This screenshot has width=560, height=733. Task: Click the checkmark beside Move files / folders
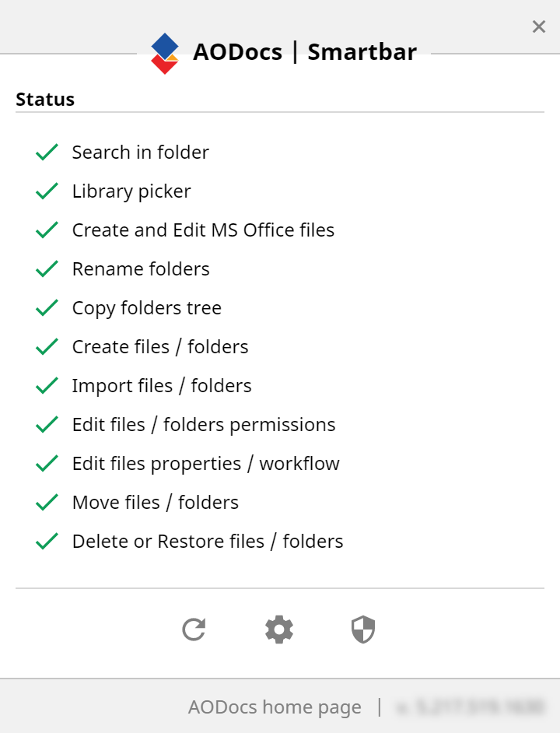(x=47, y=502)
